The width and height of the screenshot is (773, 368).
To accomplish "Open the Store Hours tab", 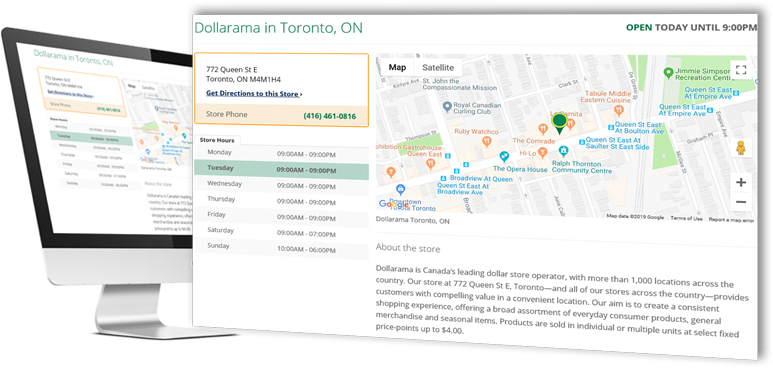I will point(217,141).
